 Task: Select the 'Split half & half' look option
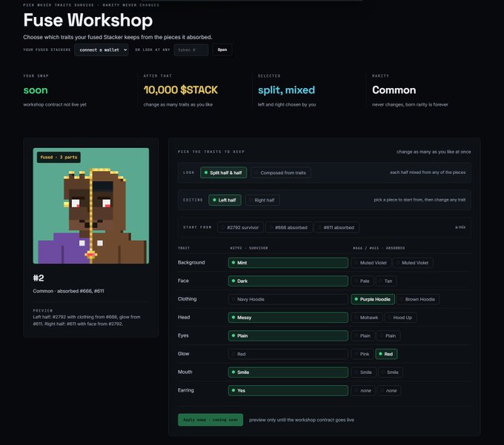[x=223, y=173]
